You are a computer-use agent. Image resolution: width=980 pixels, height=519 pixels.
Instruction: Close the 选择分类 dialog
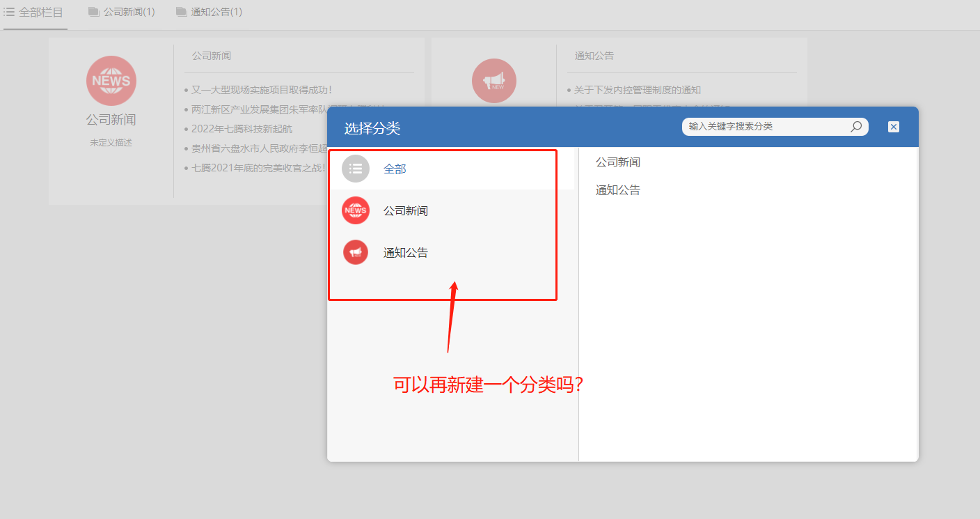tap(894, 127)
